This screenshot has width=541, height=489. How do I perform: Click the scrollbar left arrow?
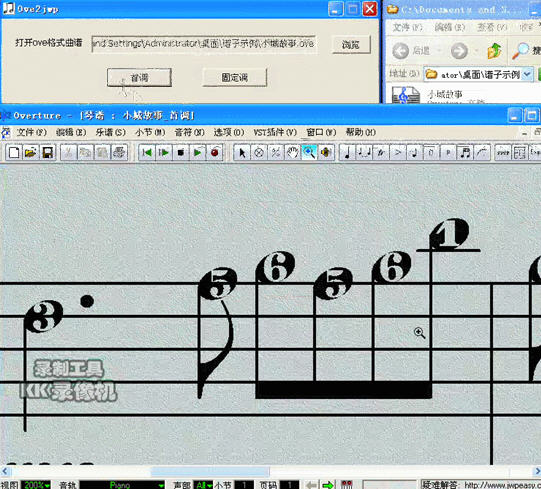coord(4,471)
